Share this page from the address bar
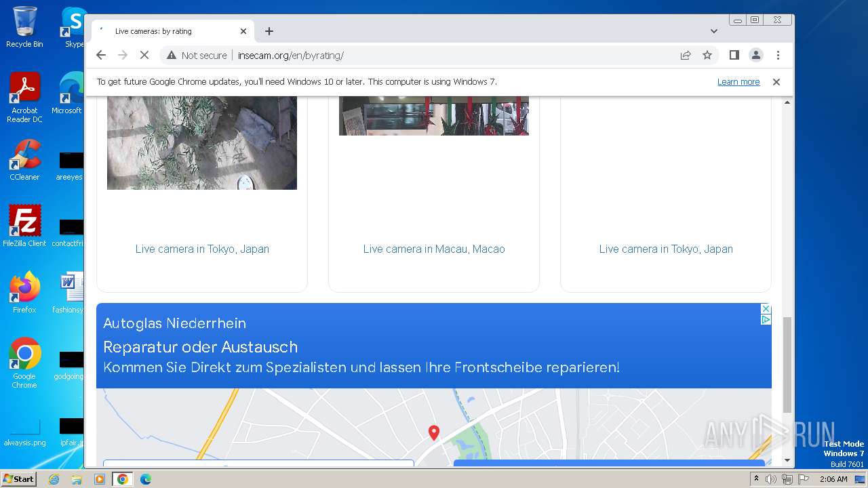The width and height of the screenshot is (868, 488). coord(686,56)
